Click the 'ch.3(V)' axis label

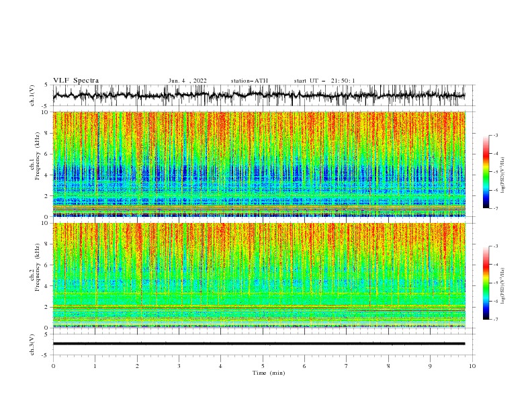[x=32, y=345]
